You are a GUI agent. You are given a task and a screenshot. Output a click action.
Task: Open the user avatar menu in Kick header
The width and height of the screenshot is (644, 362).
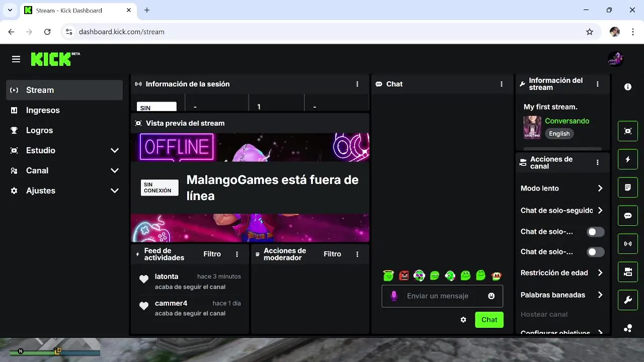pos(615,59)
